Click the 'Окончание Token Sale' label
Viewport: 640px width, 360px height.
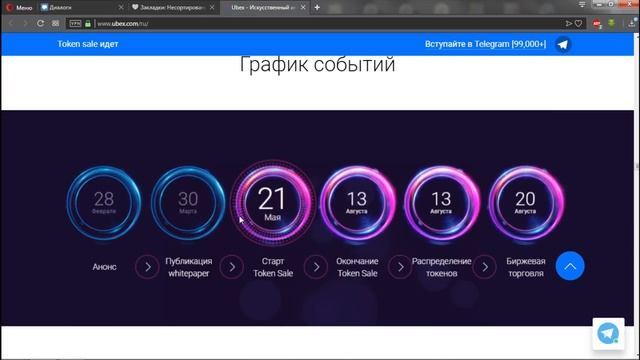coord(357,267)
